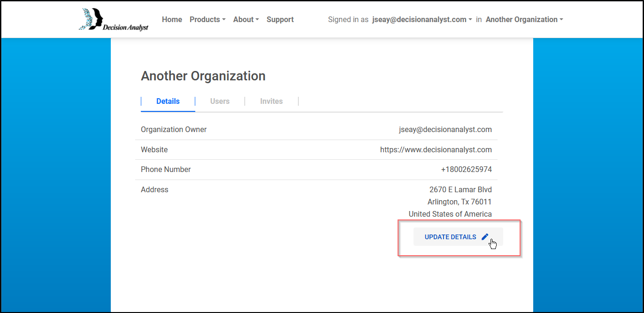Open the website https://www.decisionanalyst.com

tap(436, 149)
